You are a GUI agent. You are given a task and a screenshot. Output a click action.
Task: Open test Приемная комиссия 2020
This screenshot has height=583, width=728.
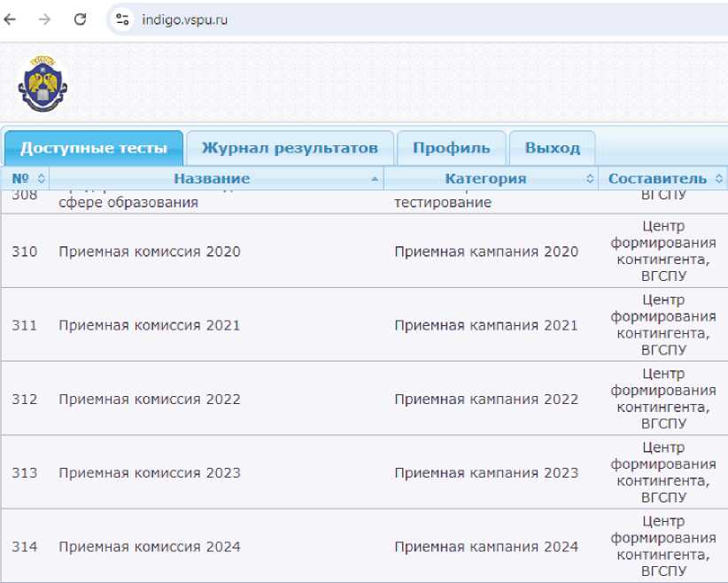coord(149,252)
